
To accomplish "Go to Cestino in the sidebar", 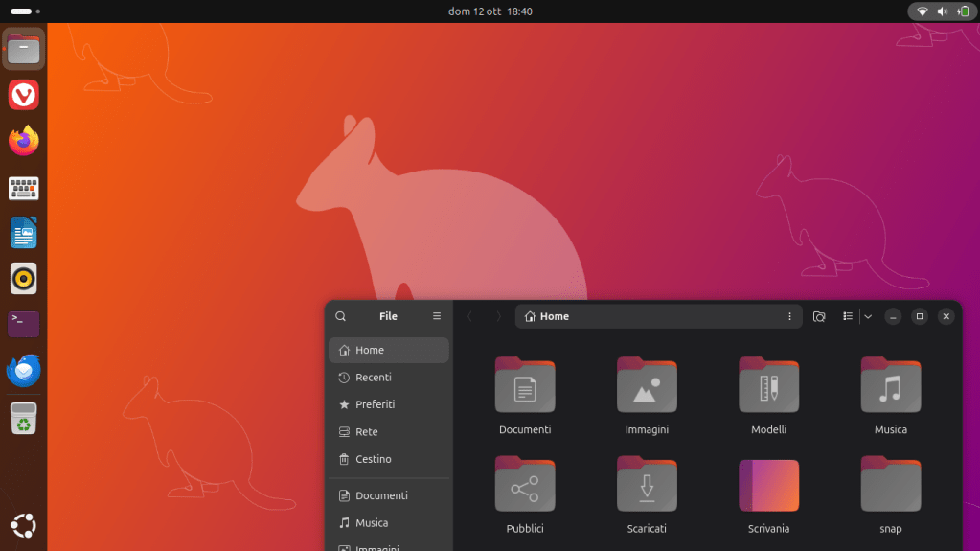I will 373,459.
